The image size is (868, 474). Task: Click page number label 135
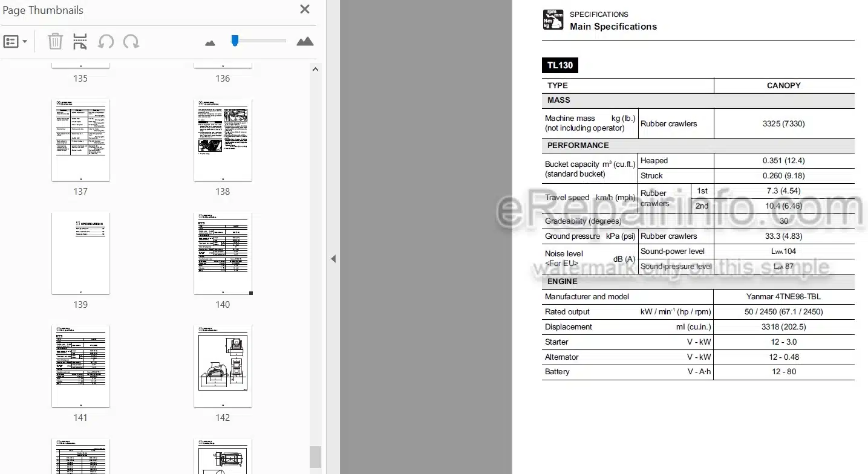(80, 79)
